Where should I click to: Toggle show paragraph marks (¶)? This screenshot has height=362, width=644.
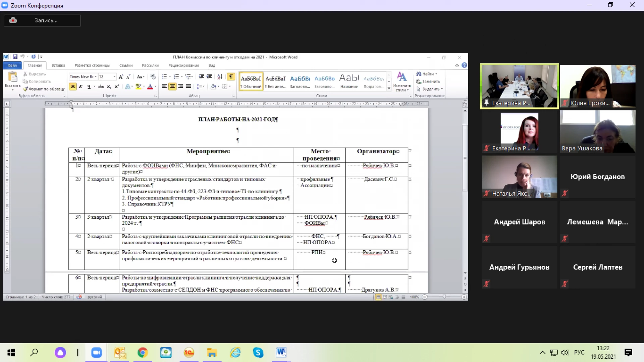(231, 77)
